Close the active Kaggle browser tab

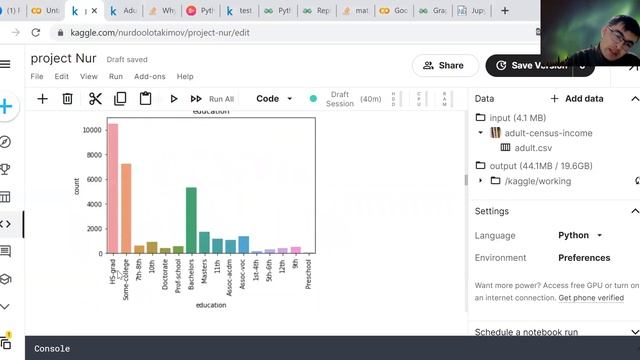94,11
